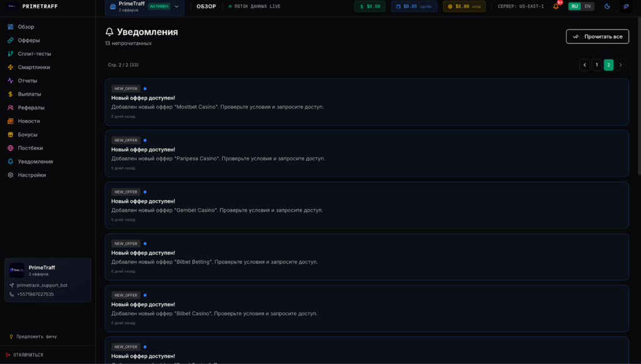
Task: Click the bell icon next to the Уведомления heading
Action: [109, 32]
